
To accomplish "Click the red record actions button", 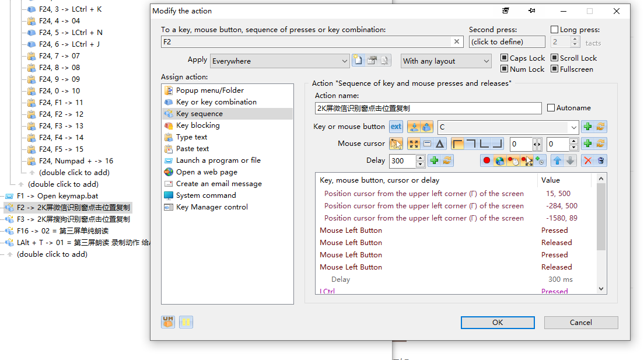I will click(x=487, y=160).
